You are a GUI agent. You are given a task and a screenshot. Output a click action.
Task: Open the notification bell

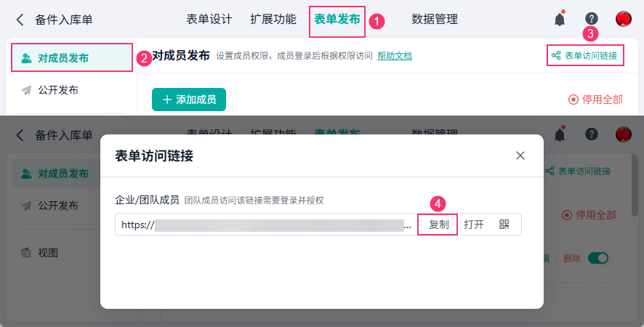(560, 20)
